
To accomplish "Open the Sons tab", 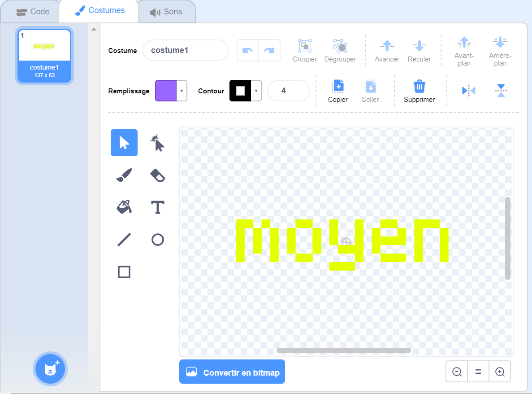I will pyautogui.click(x=166, y=12).
